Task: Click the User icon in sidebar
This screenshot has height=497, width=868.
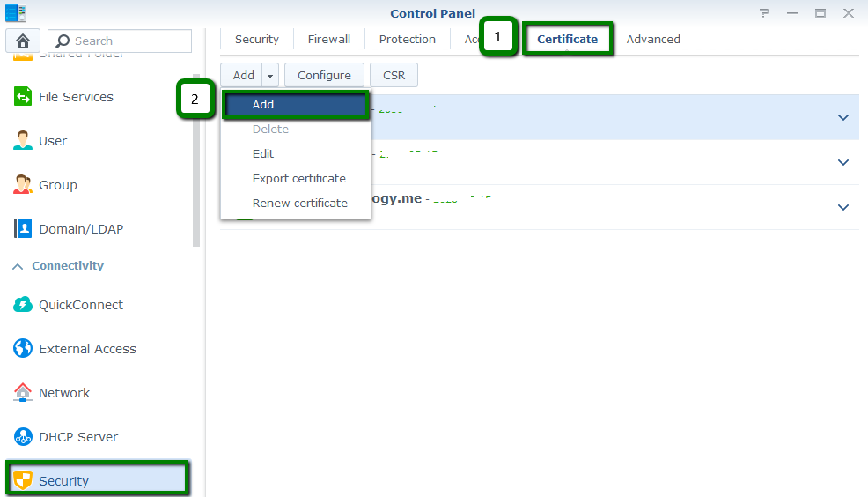Action: (23, 141)
